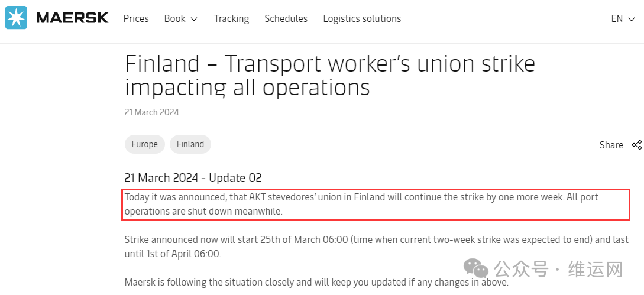
Task: Select the Finland tag pill
Action: (x=190, y=144)
